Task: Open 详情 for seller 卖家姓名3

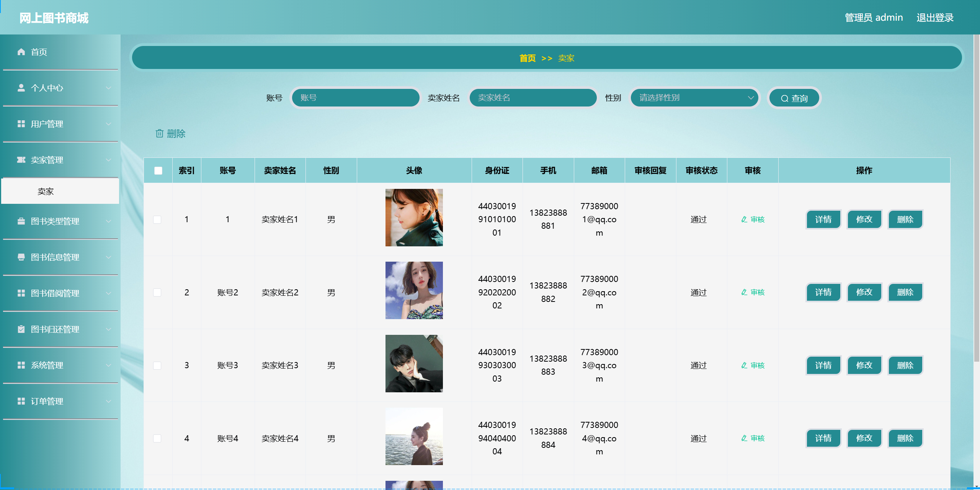Action: point(823,365)
